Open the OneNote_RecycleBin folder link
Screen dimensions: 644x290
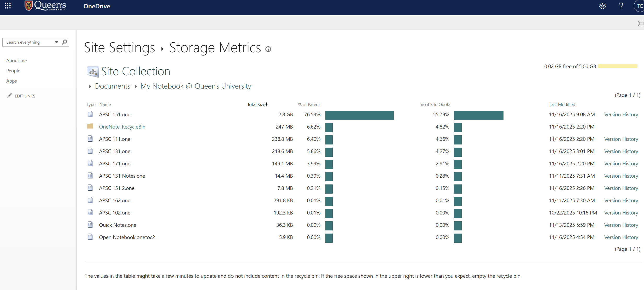click(122, 127)
